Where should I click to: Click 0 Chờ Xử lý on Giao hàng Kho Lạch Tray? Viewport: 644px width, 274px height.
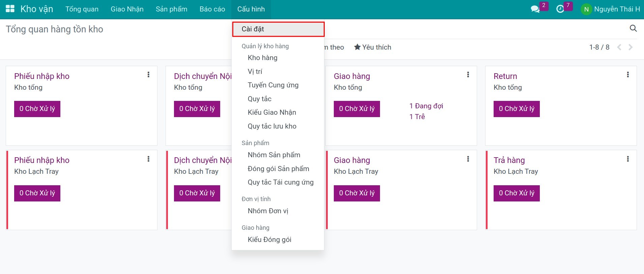coord(357,193)
